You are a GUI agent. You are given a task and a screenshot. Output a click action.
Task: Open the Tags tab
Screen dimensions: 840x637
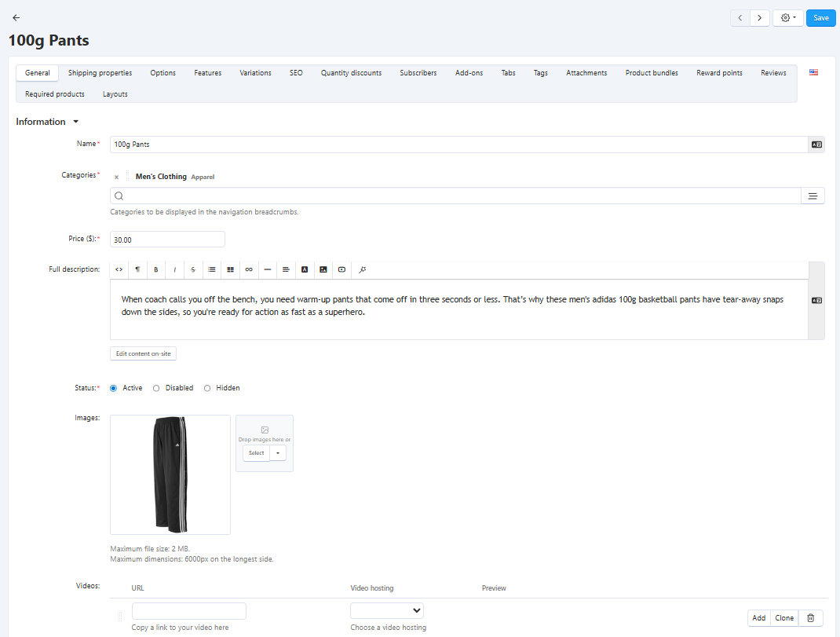click(541, 73)
